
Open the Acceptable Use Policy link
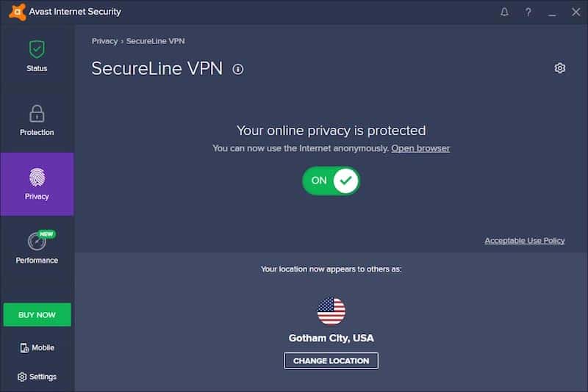click(525, 241)
